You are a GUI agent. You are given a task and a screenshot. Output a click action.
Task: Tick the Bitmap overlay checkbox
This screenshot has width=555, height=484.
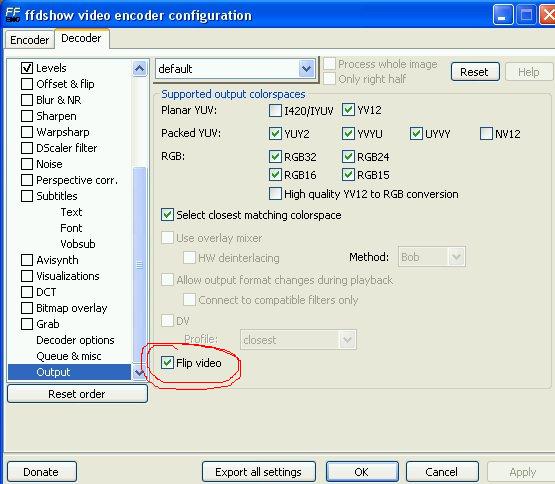tap(27, 308)
